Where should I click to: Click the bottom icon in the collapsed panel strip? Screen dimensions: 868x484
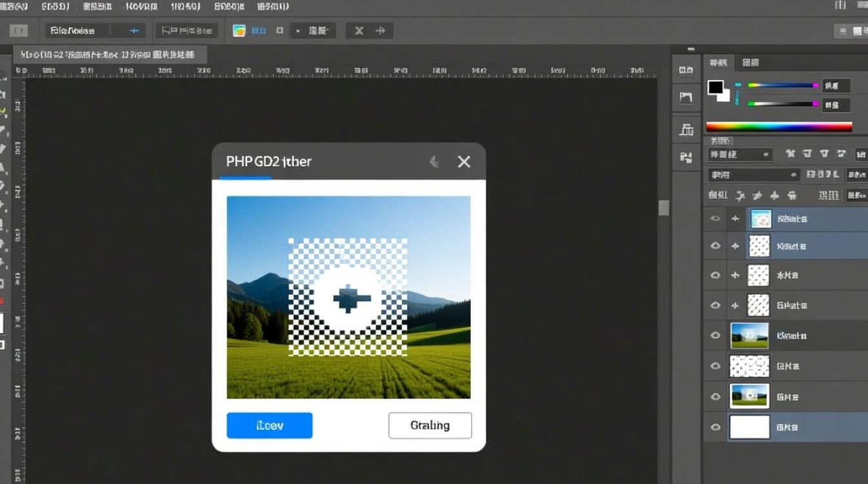coord(686,157)
